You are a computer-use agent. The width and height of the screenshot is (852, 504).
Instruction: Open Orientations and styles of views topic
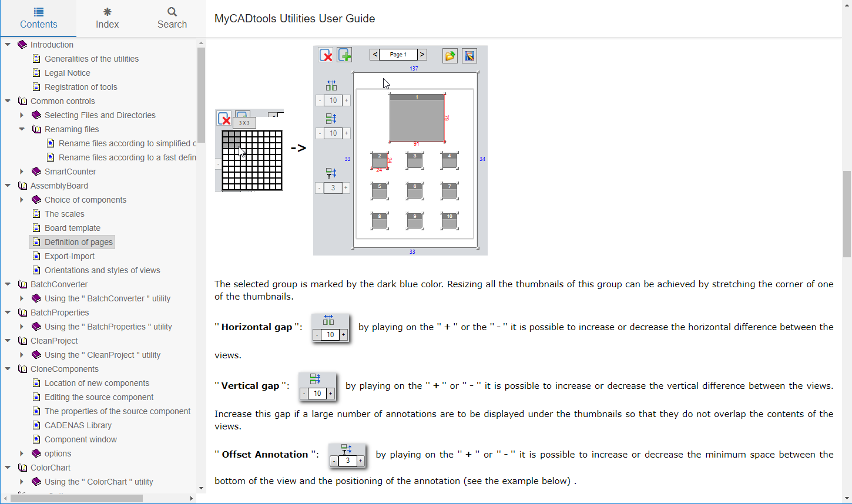[102, 270]
